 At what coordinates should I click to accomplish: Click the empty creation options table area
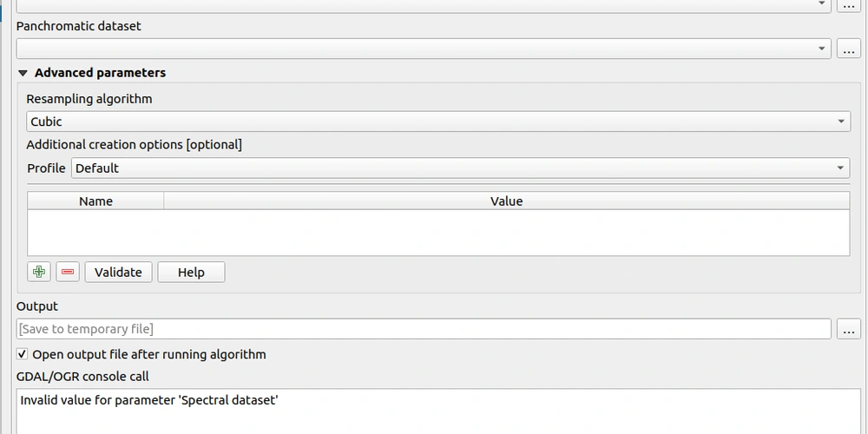click(438, 233)
